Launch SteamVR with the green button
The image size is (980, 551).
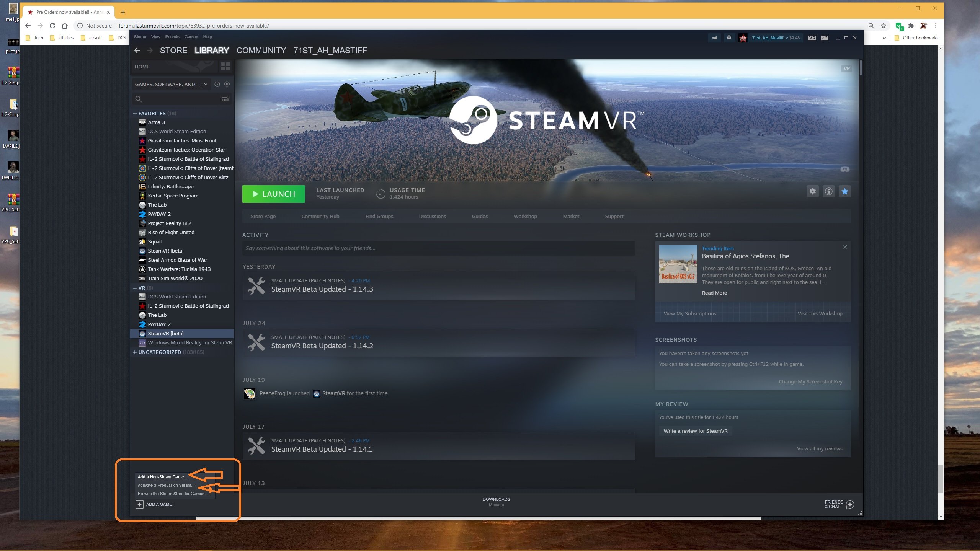(274, 194)
